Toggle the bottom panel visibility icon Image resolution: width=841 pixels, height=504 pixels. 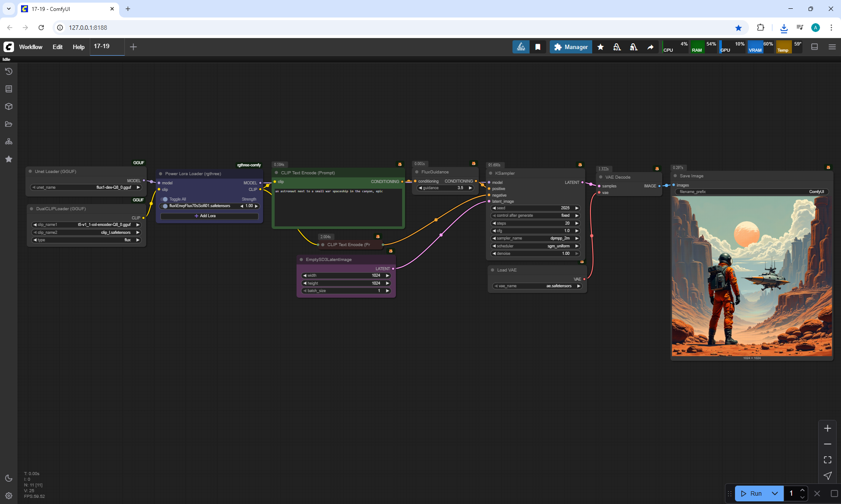(x=815, y=47)
